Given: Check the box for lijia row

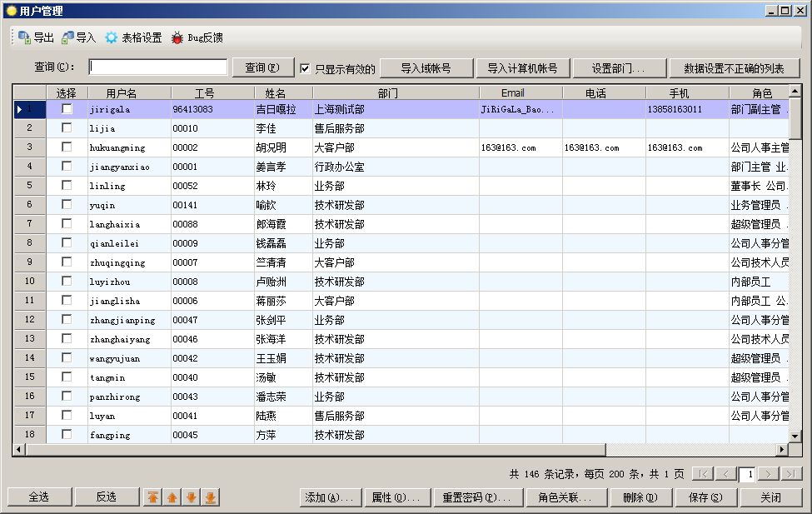Looking at the screenshot, I should pos(67,127).
